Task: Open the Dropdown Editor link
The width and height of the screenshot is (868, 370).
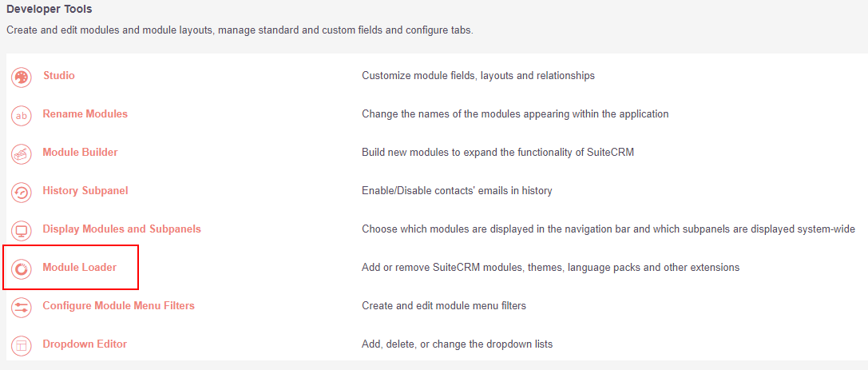Action: pos(85,344)
